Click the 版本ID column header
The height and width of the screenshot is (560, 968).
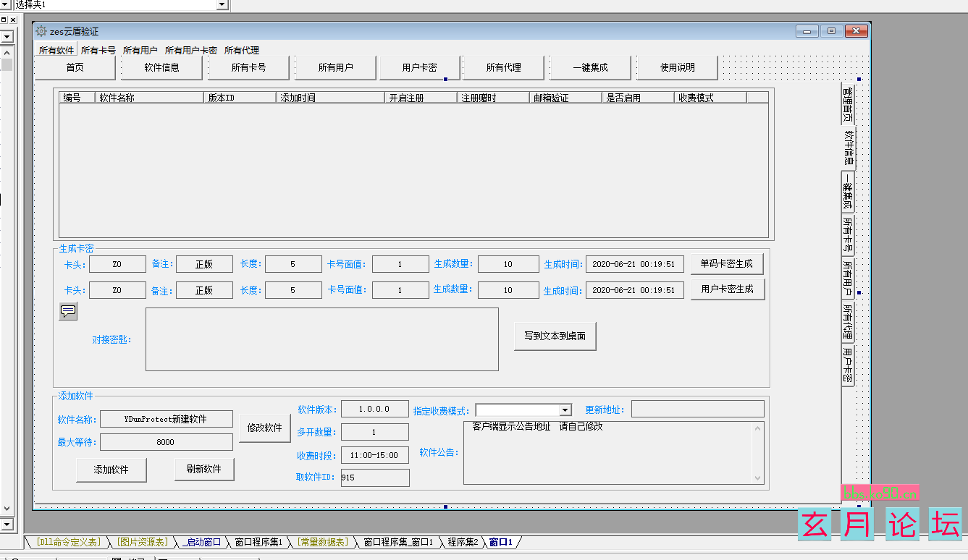point(240,98)
